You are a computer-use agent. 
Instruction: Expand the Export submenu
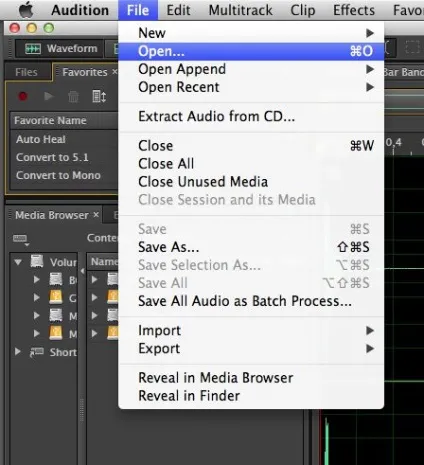coord(251,349)
